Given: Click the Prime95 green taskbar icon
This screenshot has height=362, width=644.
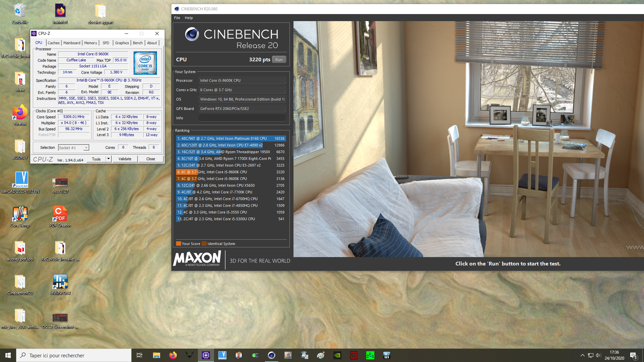Looking at the screenshot, I should [370, 355].
